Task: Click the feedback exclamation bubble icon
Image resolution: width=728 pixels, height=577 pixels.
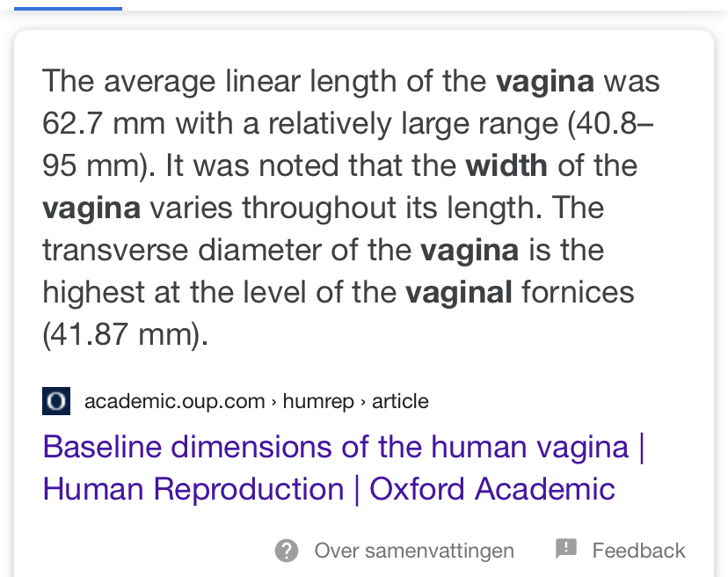Action: point(566,550)
